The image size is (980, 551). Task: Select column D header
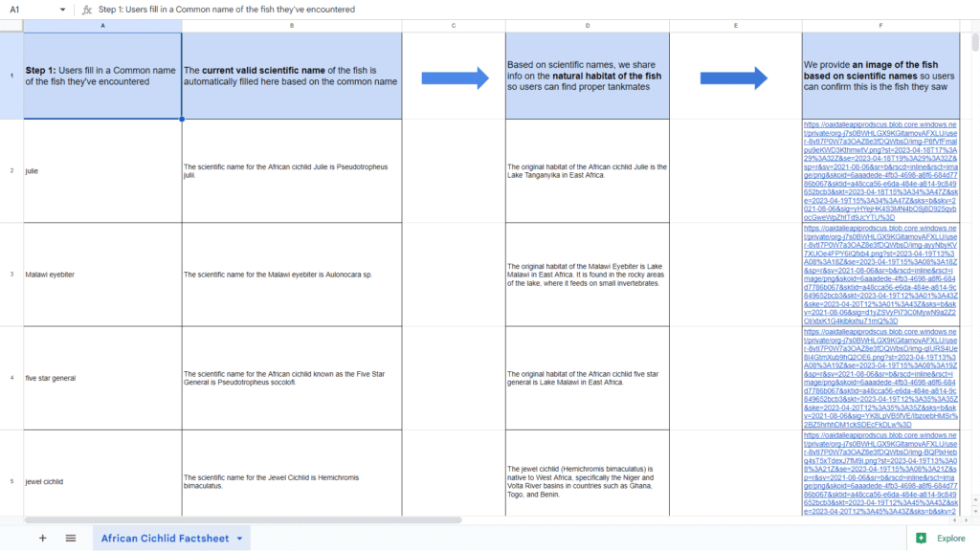(x=588, y=26)
